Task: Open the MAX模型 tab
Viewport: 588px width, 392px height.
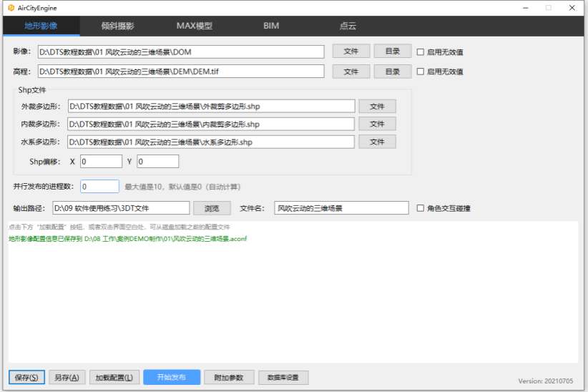Action: 195,26
